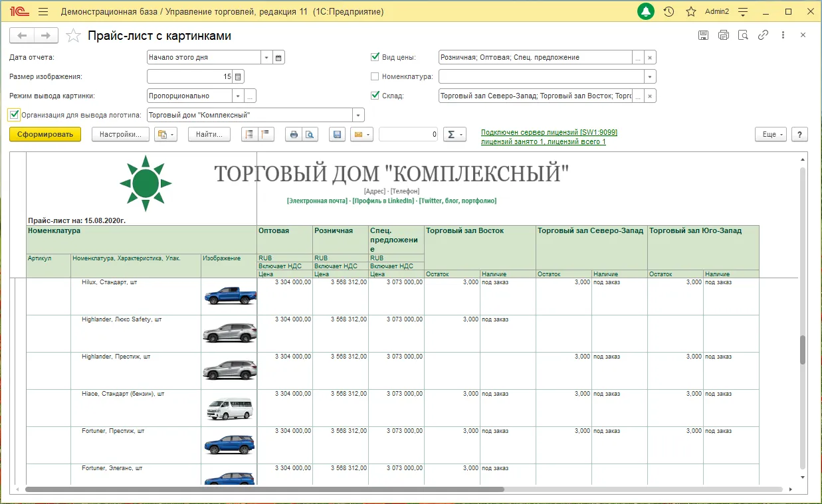Image resolution: width=822 pixels, height=504 pixels.
Task: Go back with the left arrow
Action: click(x=23, y=35)
